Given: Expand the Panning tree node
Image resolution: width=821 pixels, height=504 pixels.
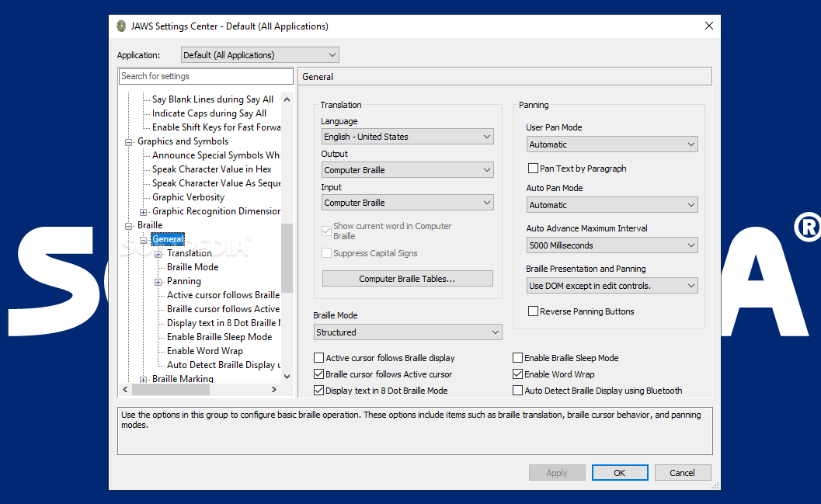Looking at the screenshot, I should coord(158,282).
